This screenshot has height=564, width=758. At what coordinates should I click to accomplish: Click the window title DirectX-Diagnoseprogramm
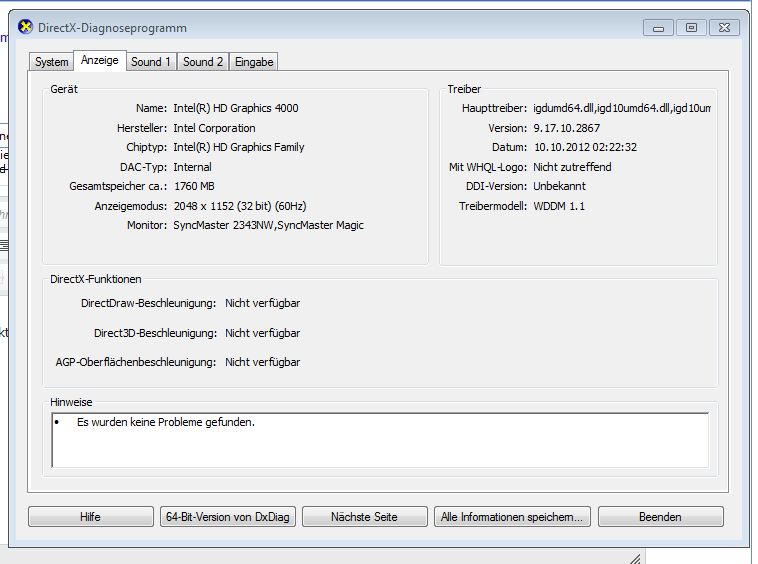(x=112, y=28)
